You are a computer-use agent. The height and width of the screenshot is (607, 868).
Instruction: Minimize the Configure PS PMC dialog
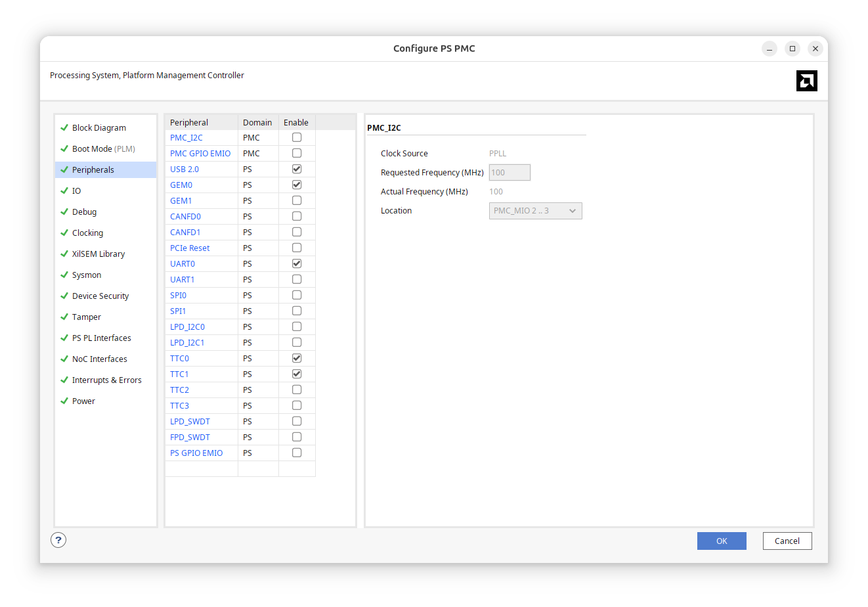(770, 49)
